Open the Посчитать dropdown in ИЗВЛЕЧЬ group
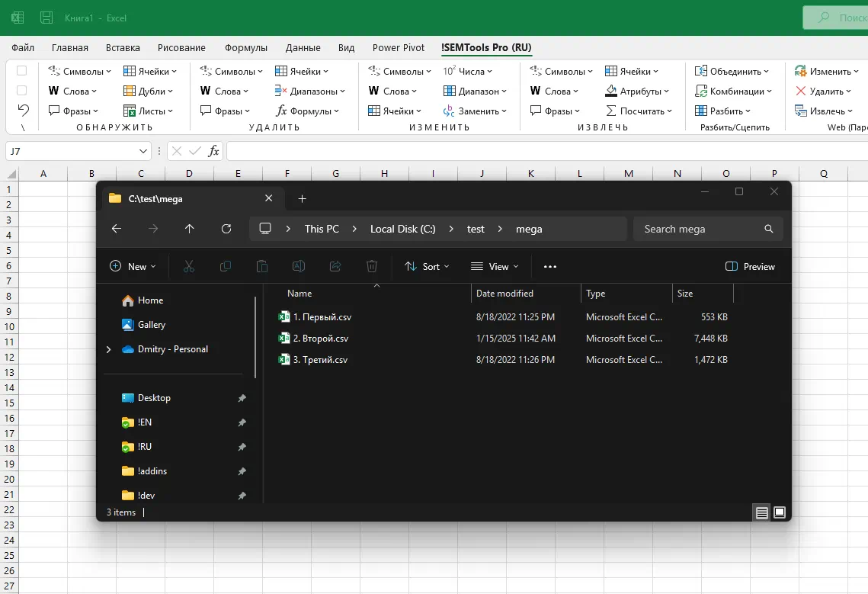The image size is (868, 594). click(x=639, y=111)
